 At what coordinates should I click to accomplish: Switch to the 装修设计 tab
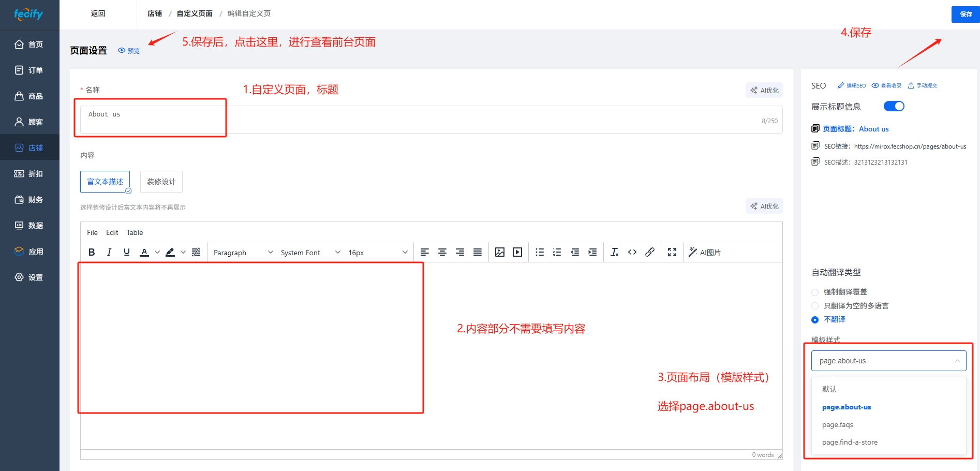click(x=161, y=182)
